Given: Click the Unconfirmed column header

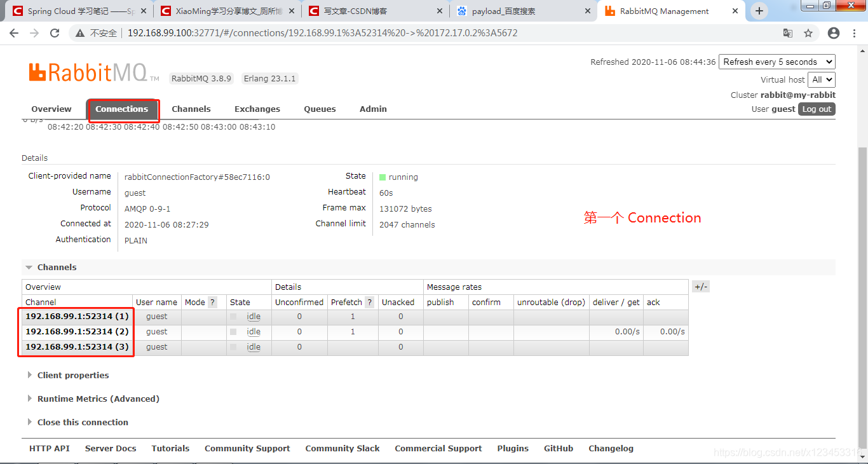Looking at the screenshot, I should (299, 302).
